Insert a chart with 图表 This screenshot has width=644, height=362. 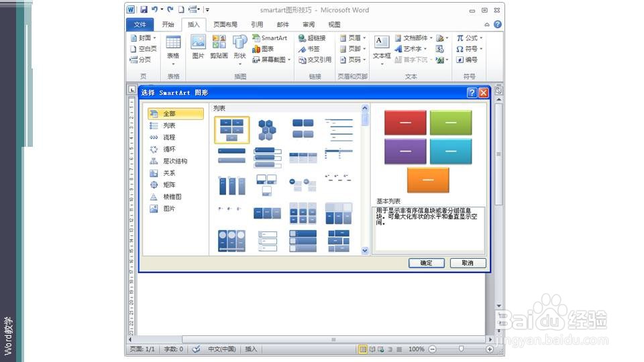[x=263, y=49]
